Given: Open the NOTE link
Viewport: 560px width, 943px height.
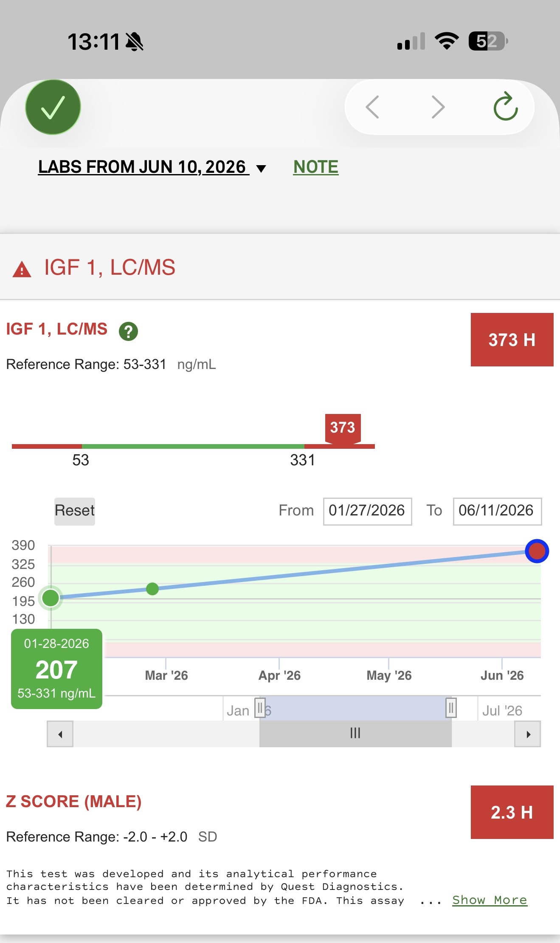Looking at the screenshot, I should point(316,167).
